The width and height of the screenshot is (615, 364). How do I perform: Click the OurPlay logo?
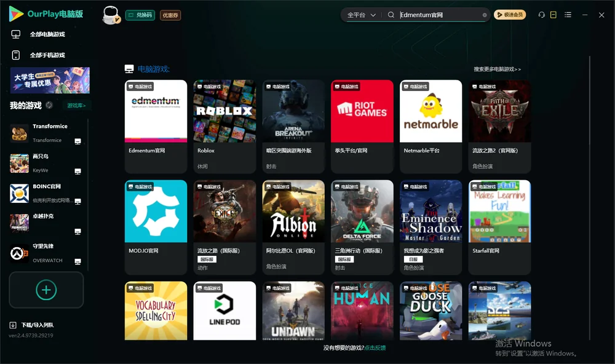click(x=46, y=14)
